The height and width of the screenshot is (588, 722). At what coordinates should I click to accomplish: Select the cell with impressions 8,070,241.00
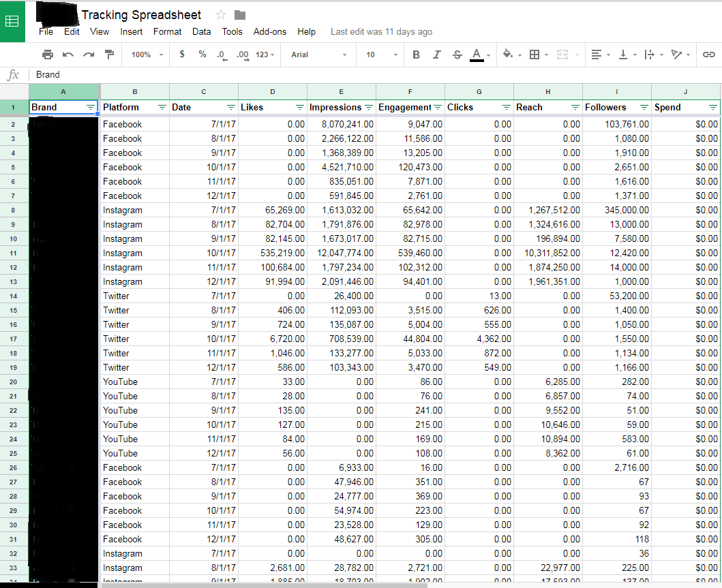click(x=342, y=124)
